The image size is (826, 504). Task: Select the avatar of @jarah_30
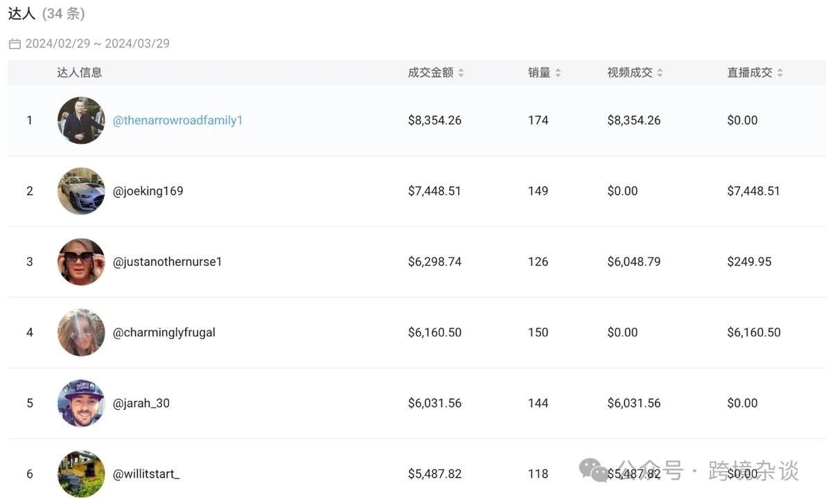pyautogui.click(x=81, y=403)
